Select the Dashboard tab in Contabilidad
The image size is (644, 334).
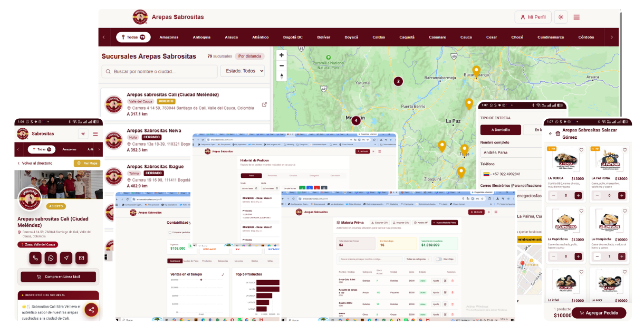click(175, 261)
